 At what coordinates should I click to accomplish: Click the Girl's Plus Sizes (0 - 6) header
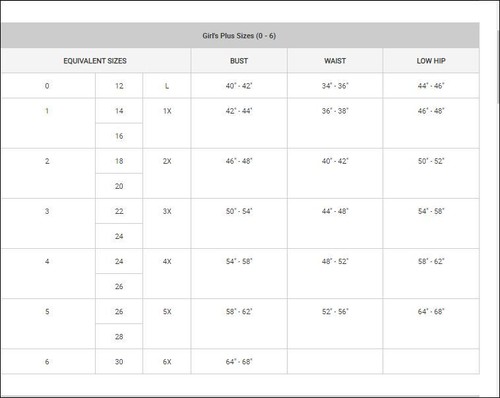tap(239, 36)
